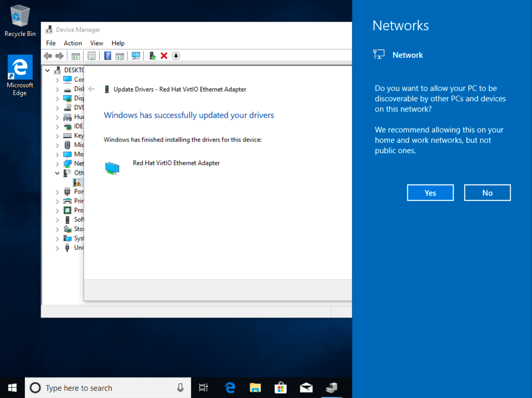
Task: Open the Action menu
Action: [73, 43]
